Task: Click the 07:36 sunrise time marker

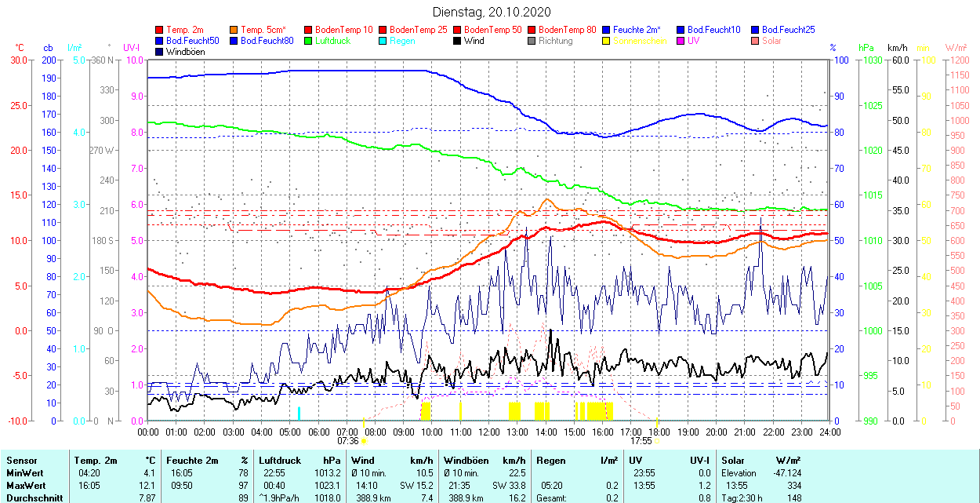Action: click(x=348, y=441)
